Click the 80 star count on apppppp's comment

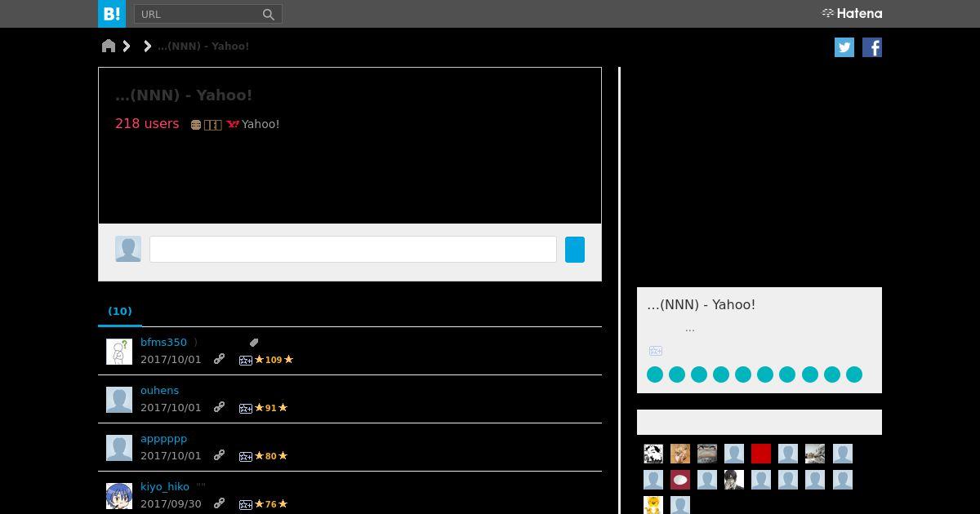271,456
